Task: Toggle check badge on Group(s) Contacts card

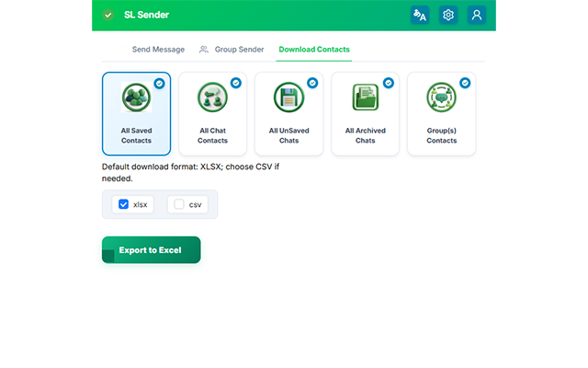Action: [465, 83]
